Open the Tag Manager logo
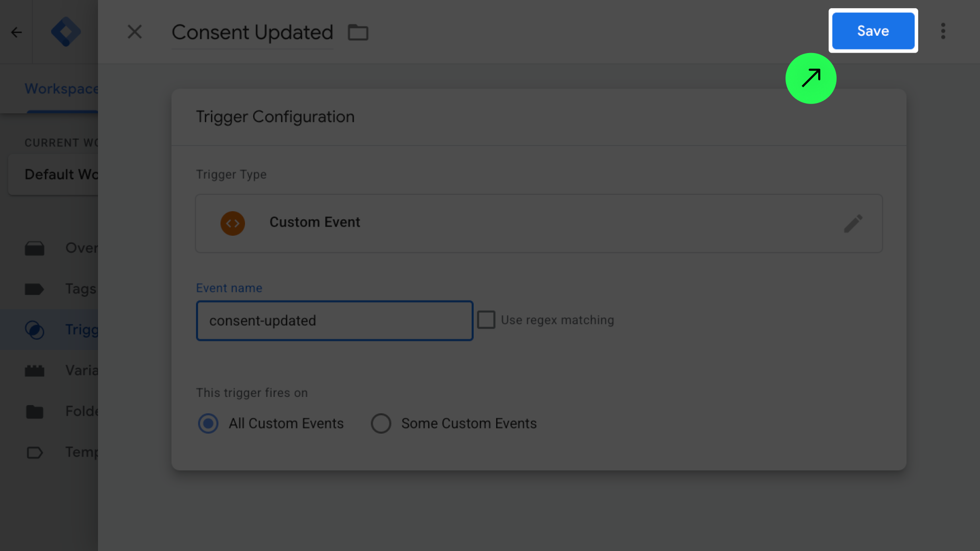The image size is (980, 551). [x=65, y=32]
